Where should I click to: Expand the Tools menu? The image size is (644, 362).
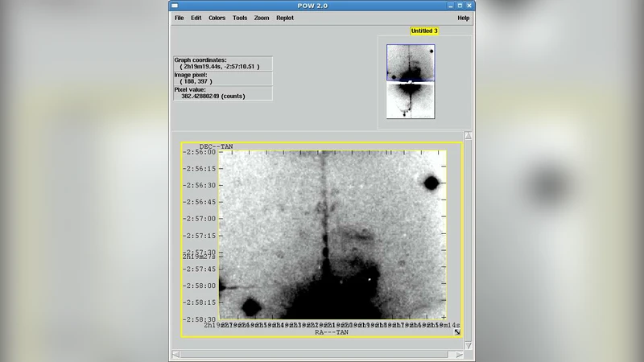[240, 18]
